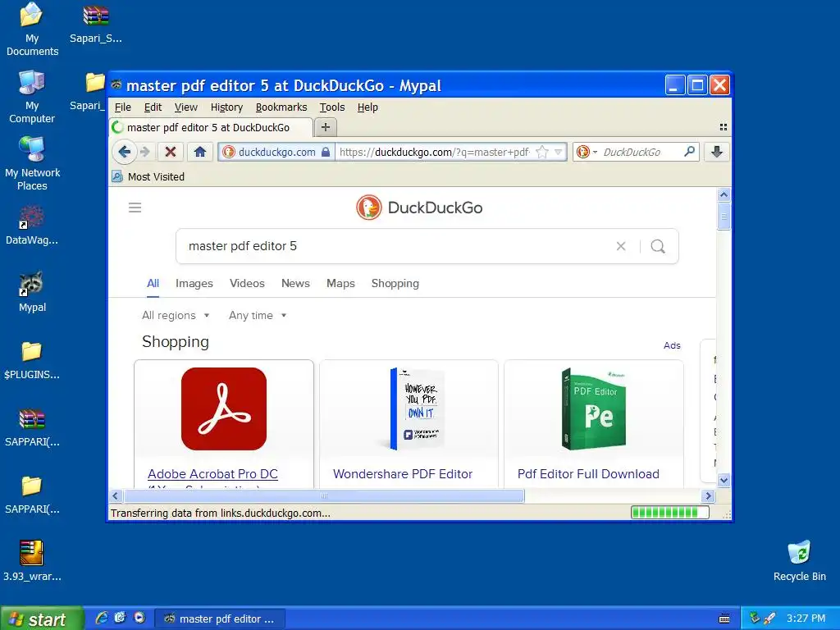The height and width of the screenshot is (630, 840).
Task: Click the Mypal taskbar window button
Action: [220, 619]
